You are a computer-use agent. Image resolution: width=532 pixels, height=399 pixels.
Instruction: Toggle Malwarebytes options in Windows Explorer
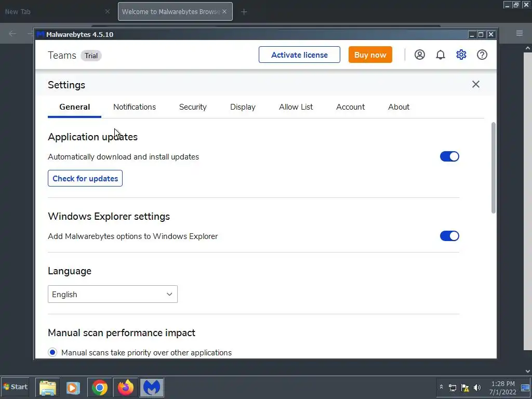tap(449, 236)
